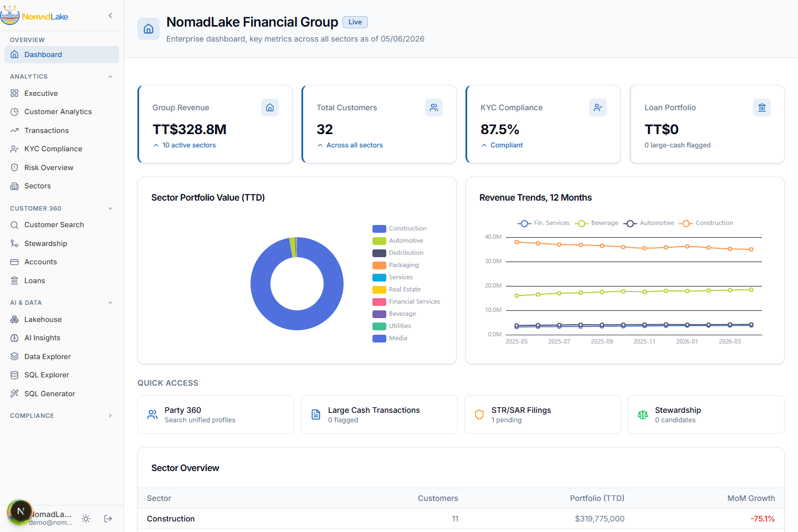This screenshot has height=532, width=798.
Task: Go to Stewardship in the sidebar
Action: click(x=62, y=243)
